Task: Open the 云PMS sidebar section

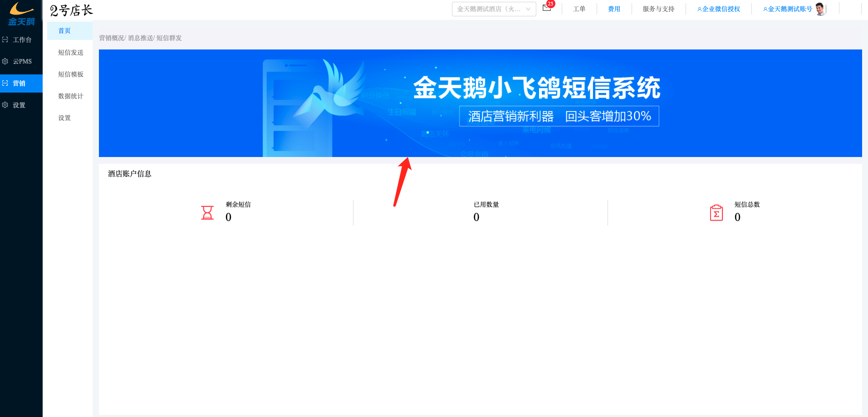Action: [x=21, y=61]
